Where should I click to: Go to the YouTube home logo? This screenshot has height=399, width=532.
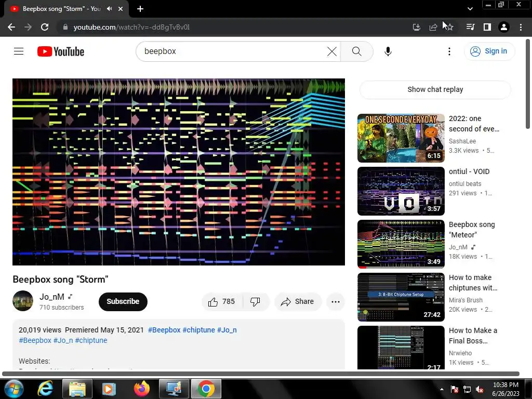61,51
